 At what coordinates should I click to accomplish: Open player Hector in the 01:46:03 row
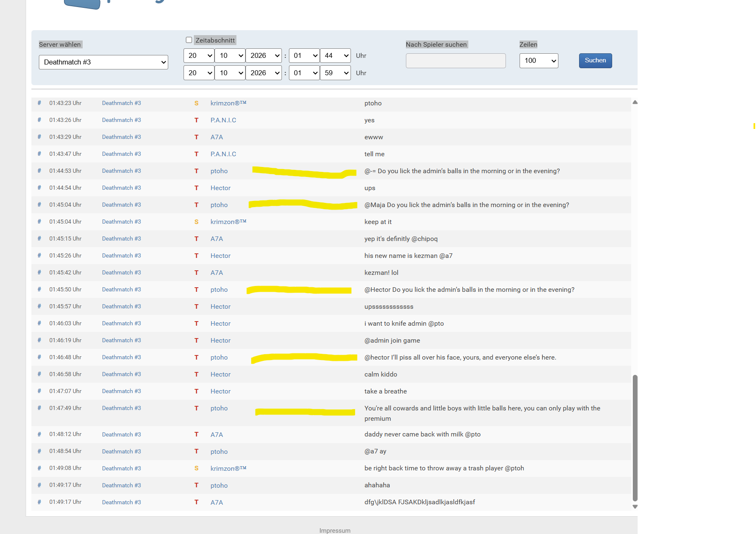(220, 324)
